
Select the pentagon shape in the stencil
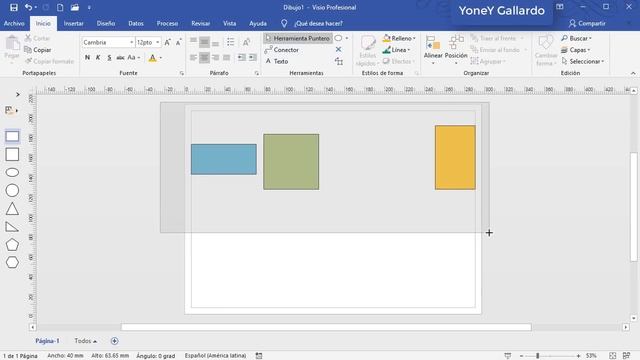(12, 244)
